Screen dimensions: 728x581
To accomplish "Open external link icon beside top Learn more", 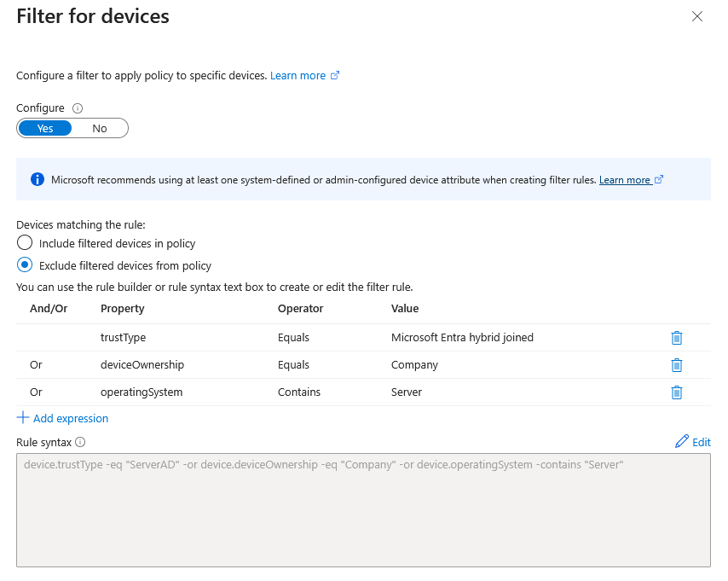I will tap(335, 75).
